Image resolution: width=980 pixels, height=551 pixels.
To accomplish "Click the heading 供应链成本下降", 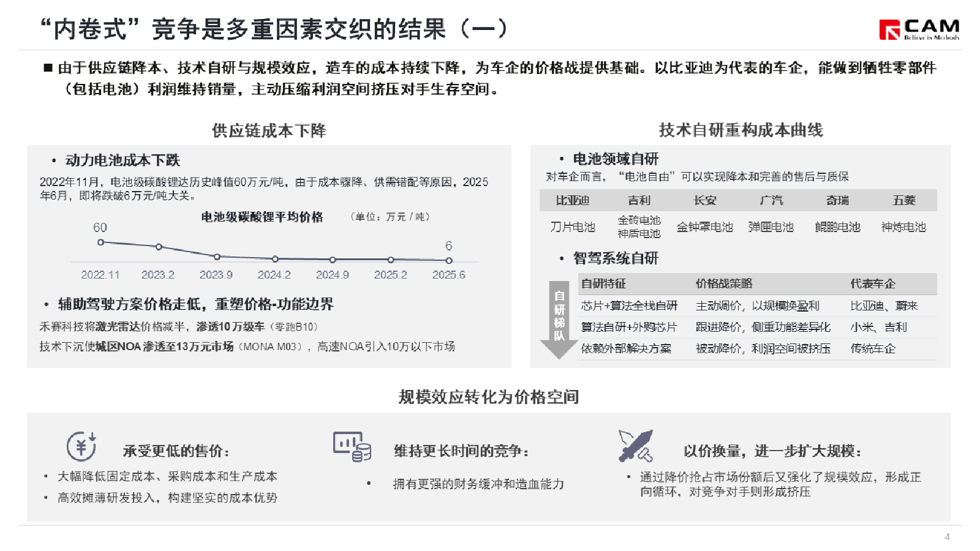I will (x=269, y=130).
